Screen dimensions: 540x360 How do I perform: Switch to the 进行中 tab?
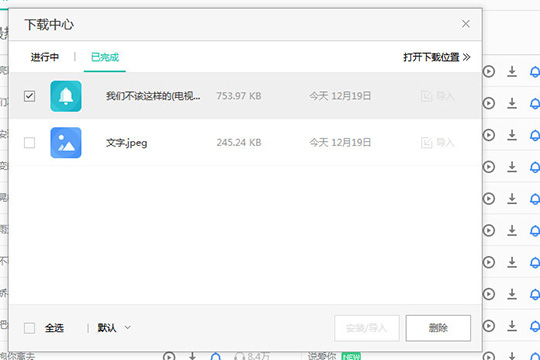click(45, 57)
